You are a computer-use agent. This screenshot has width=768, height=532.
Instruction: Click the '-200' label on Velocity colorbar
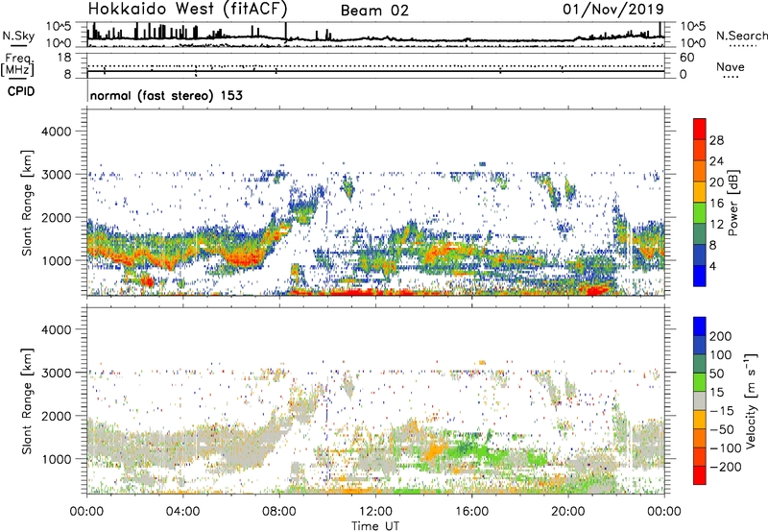[x=726, y=467]
